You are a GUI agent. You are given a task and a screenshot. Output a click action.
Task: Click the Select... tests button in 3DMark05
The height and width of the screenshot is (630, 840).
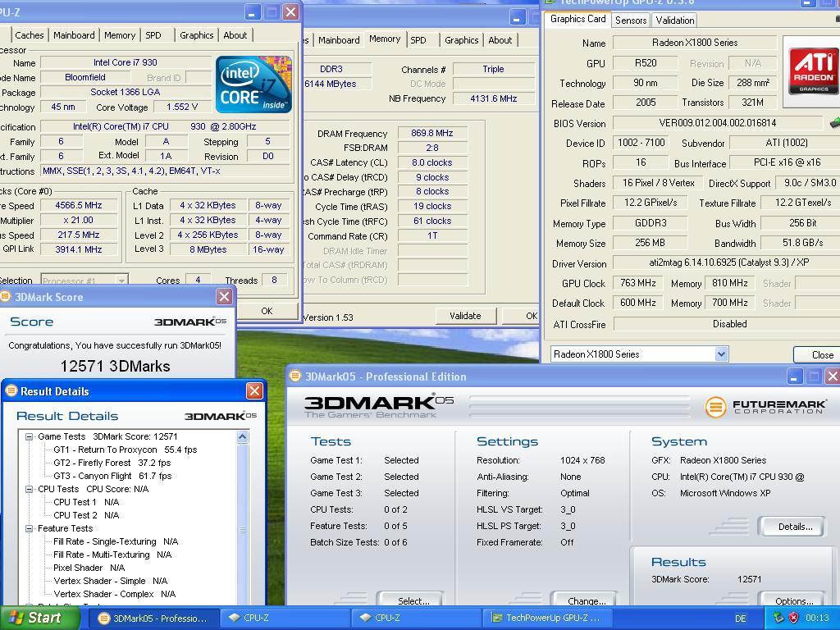point(412,600)
